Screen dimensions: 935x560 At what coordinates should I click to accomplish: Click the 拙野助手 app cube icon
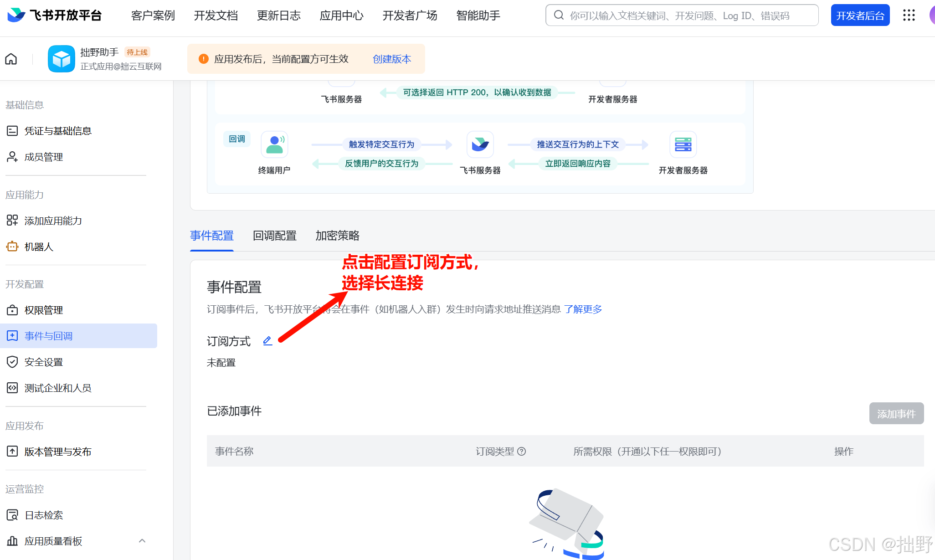(x=62, y=59)
